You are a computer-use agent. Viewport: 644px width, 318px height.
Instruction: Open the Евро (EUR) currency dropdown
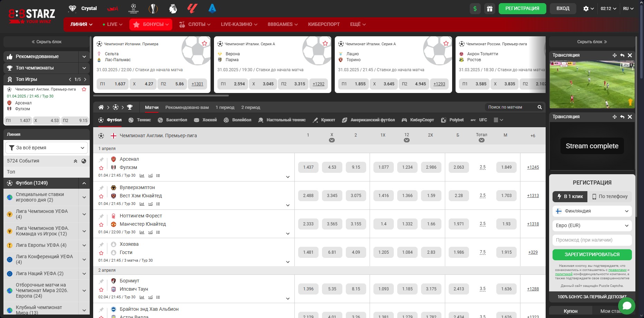(x=592, y=226)
